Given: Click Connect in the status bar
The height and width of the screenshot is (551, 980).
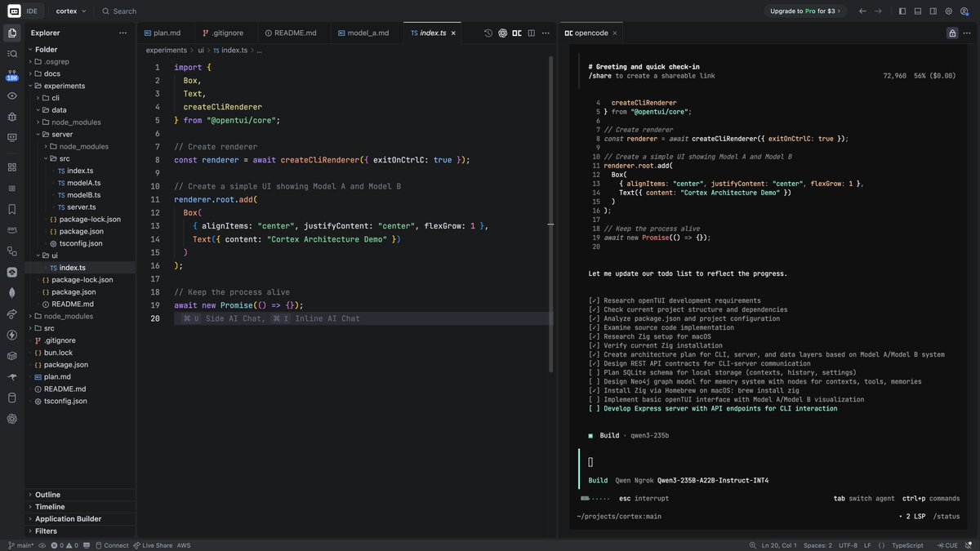Looking at the screenshot, I should pos(110,545).
